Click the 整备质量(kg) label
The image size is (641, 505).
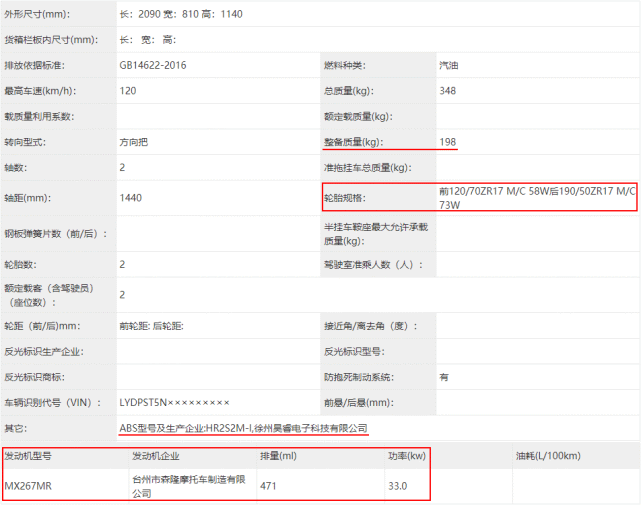[x=354, y=142]
